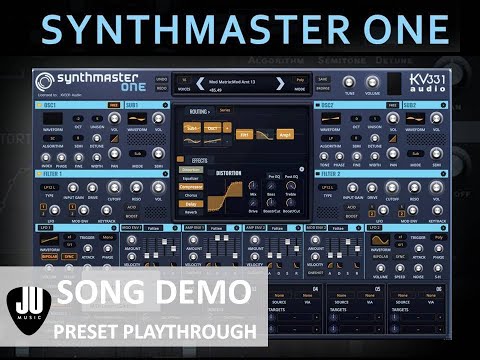Toggle Filter 1 Boost button
The width and height of the screenshot is (480, 360).
[x=132, y=216]
